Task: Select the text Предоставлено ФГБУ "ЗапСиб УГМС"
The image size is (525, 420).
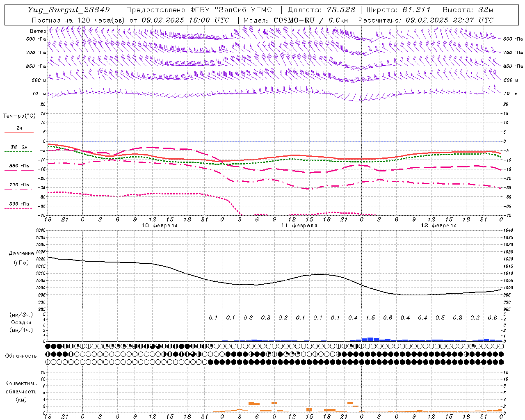Action: (x=201, y=10)
